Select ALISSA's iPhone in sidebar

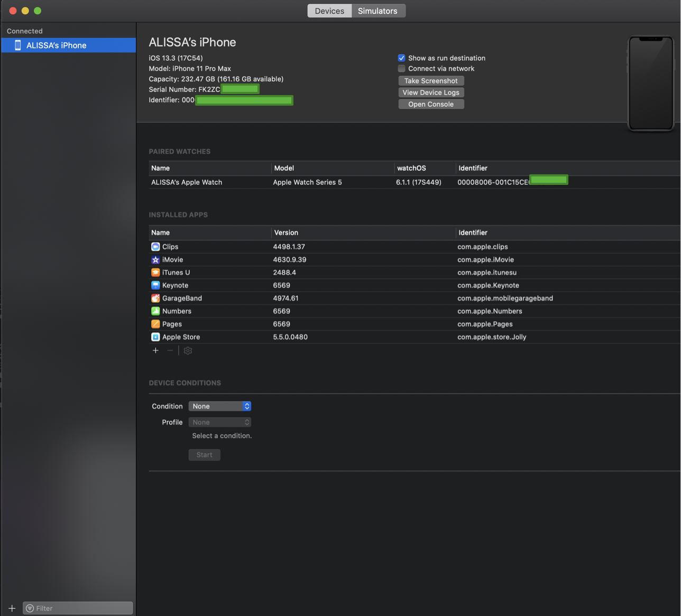[x=68, y=45]
